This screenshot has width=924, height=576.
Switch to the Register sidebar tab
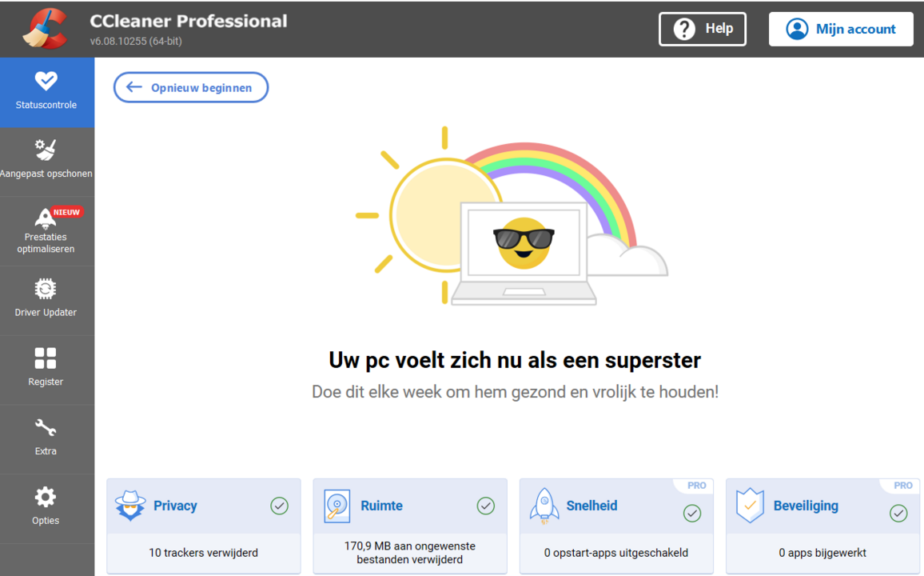46,369
